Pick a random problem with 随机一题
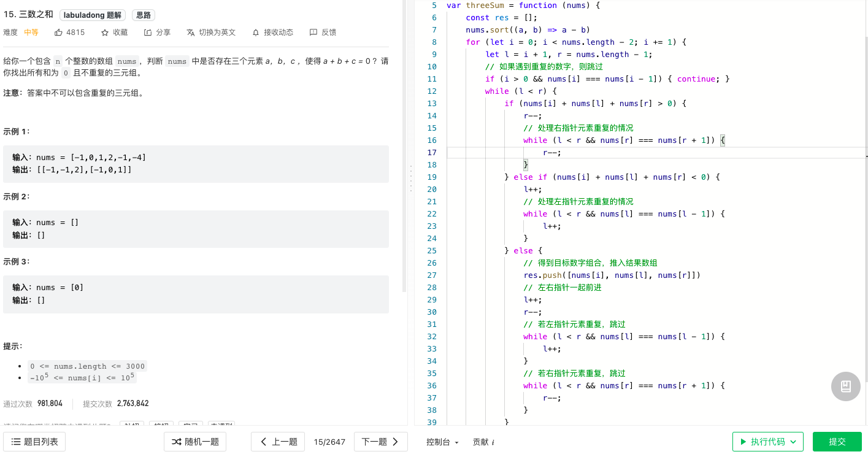 195,442
